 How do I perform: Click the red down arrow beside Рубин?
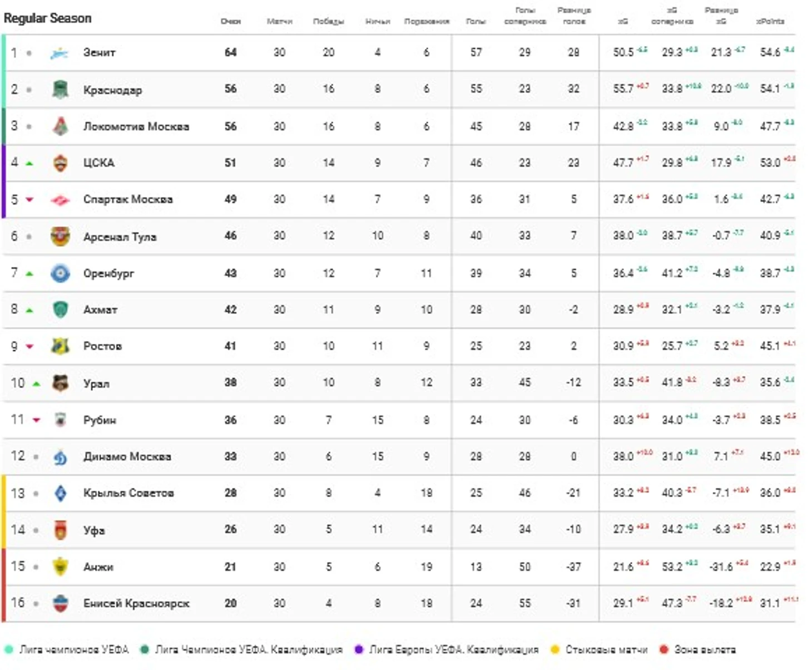36,420
